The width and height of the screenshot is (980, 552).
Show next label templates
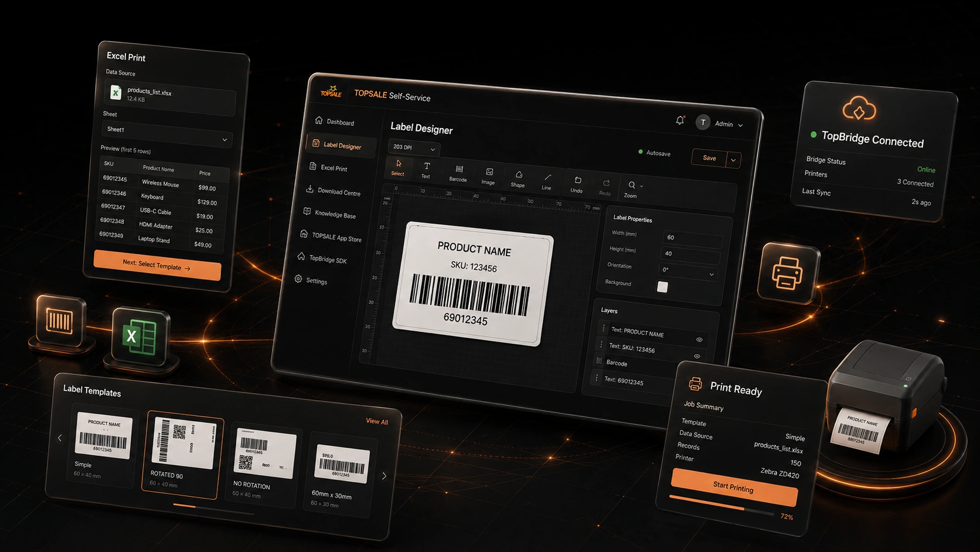point(384,476)
